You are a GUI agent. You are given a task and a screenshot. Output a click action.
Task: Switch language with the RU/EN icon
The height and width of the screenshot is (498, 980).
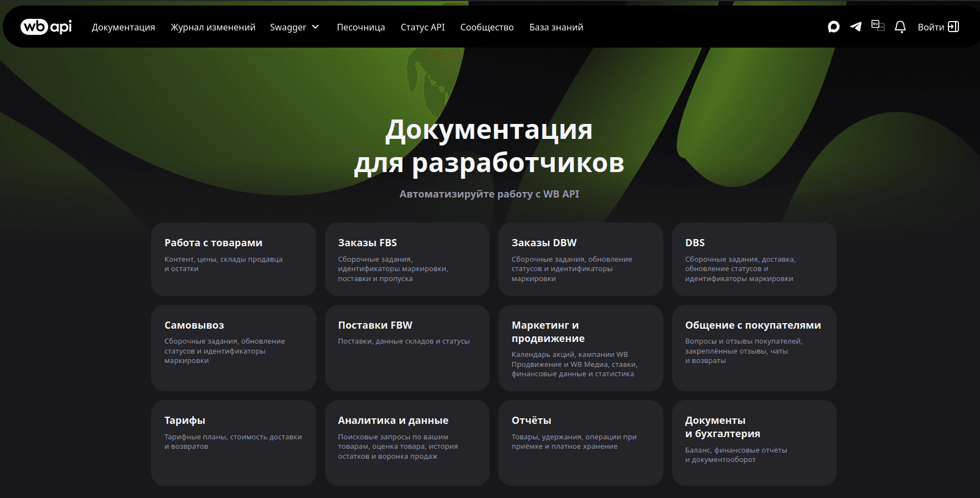[x=878, y=25]
